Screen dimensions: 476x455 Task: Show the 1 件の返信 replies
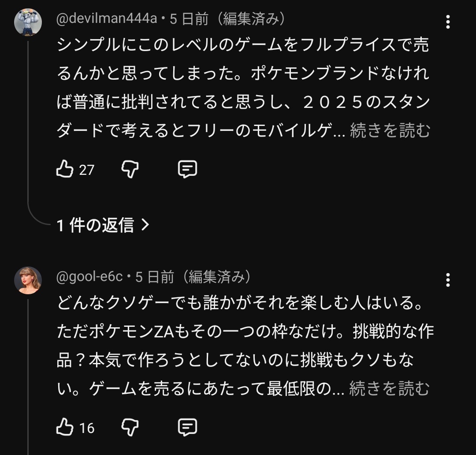click(x=95, y=226)
